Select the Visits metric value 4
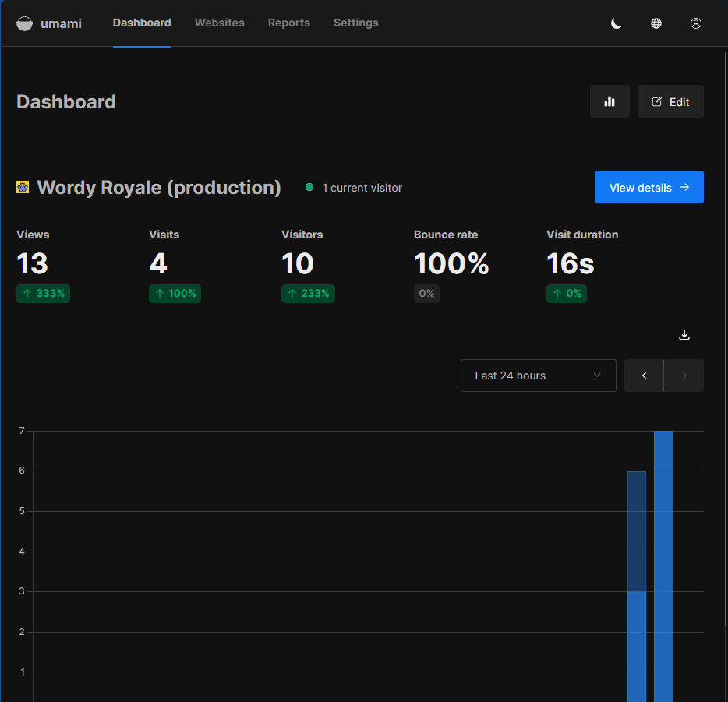The width and height of the screenshot is (728, 702). [x=158, y=263]
